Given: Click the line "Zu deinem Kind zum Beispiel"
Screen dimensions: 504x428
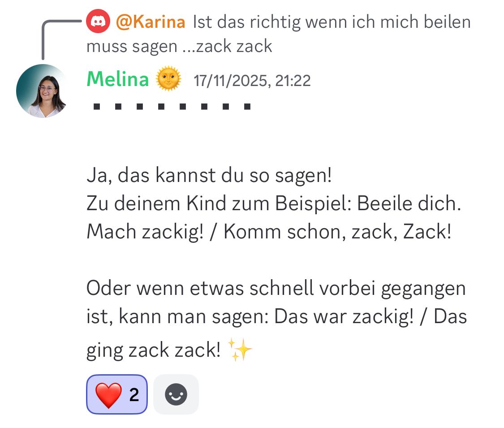Looking at the screenshot, I should coord(273,204).
